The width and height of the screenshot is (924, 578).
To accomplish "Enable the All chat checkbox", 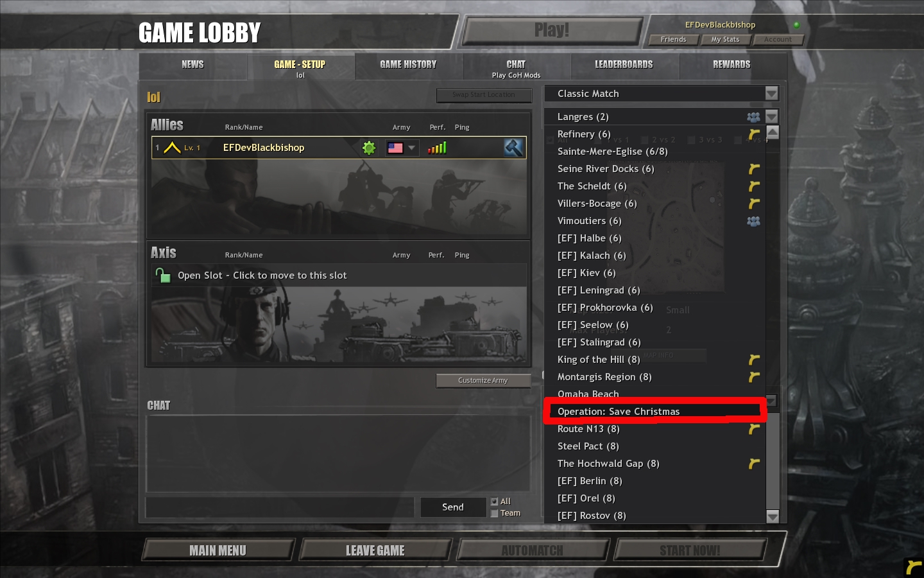I will click(x=494, y=502).
